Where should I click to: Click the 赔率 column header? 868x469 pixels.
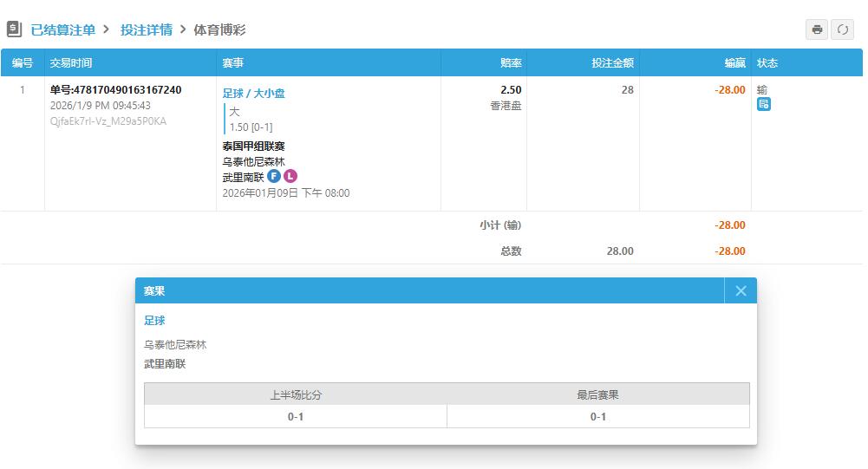click(x=511, y=63)
